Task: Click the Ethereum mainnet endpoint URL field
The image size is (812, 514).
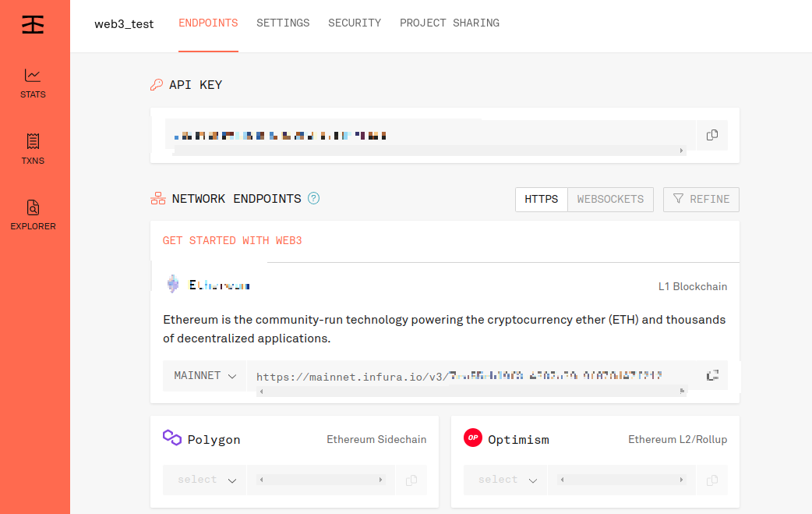Action: 471,376
